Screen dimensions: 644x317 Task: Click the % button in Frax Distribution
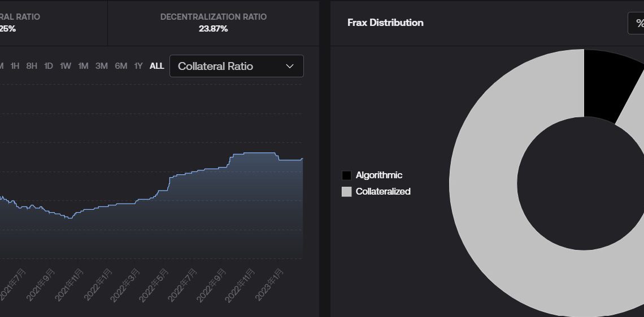pyautogui.click(x=638, y=23)
